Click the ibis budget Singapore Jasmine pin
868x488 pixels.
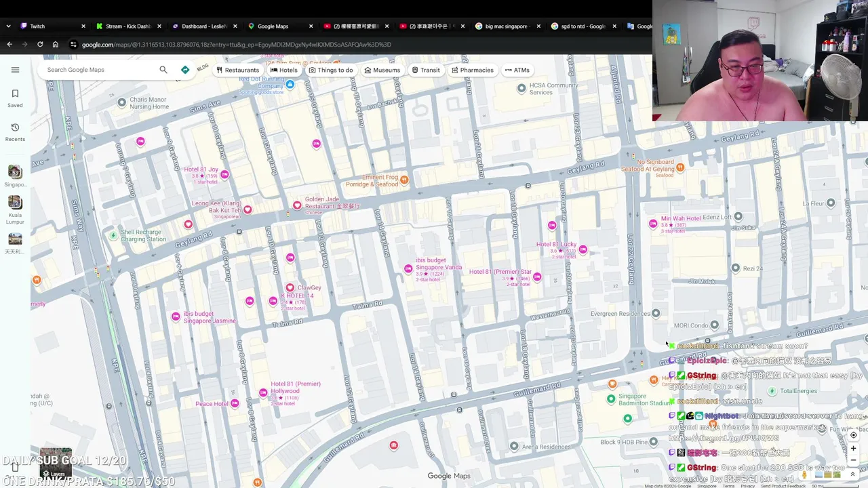click(x=176, y=317)
